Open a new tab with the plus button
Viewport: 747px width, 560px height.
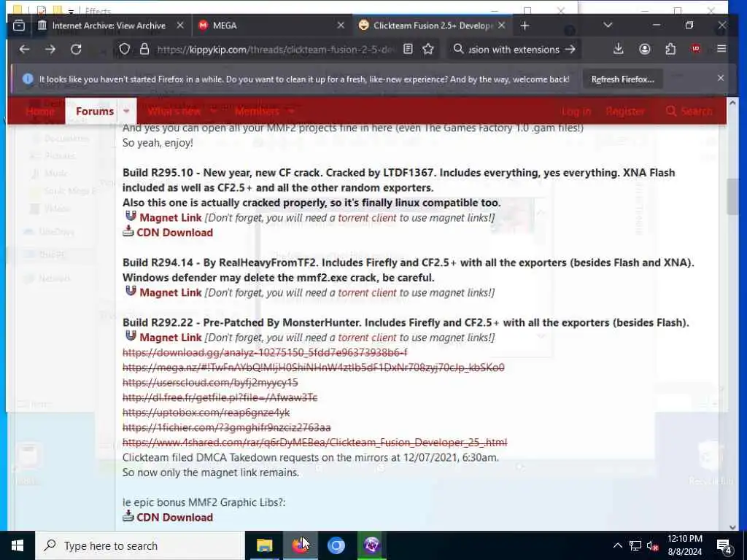(x=525, y=26)
